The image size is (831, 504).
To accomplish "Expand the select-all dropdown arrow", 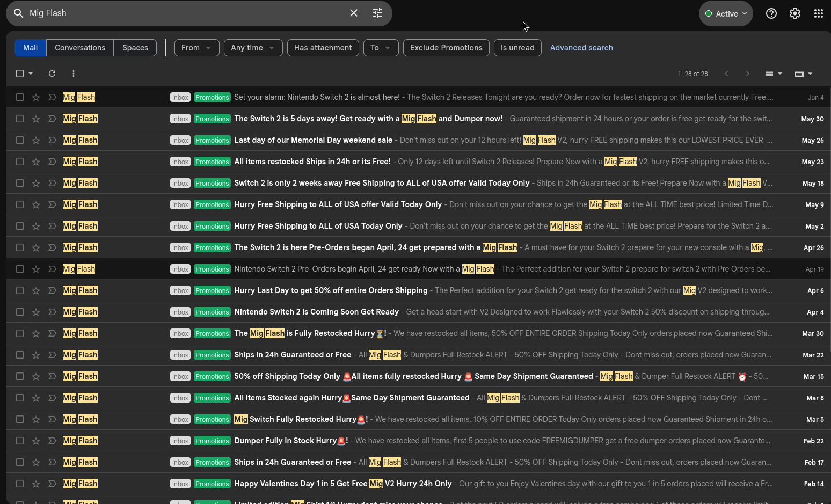I will coord(31,74).
